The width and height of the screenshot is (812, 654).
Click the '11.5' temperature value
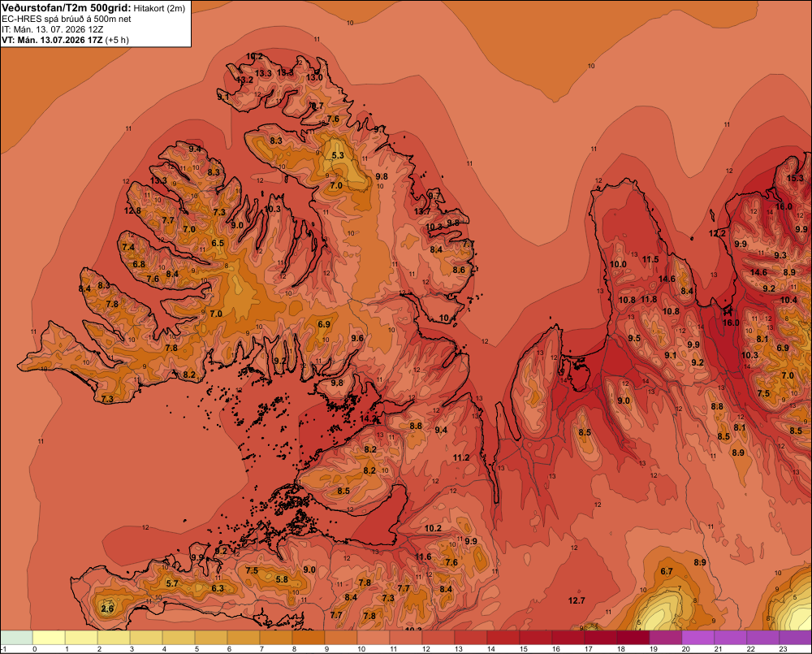(x=650, y=259)
